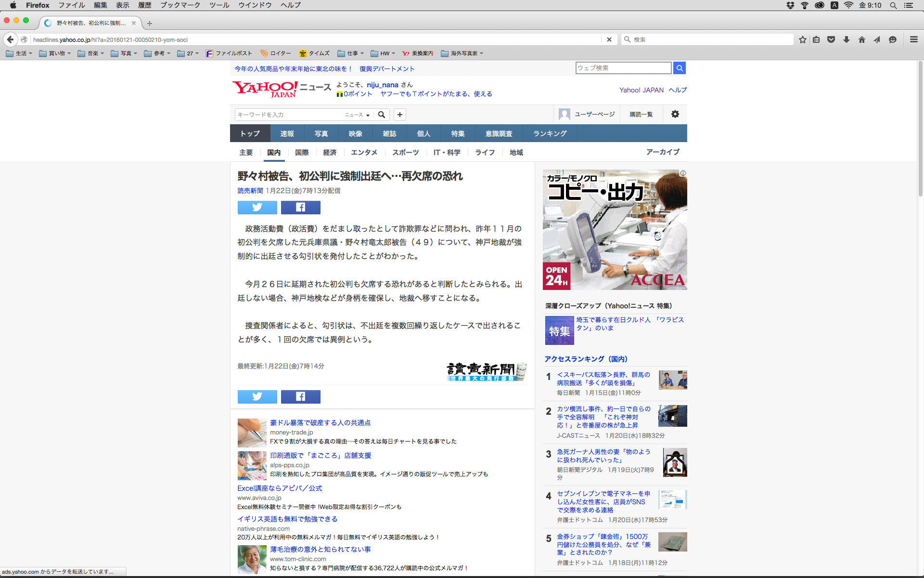This screenshot has width=924, height=578.
Task: Open Yahoo news settings gear
Action: click(x=675, y=114)
